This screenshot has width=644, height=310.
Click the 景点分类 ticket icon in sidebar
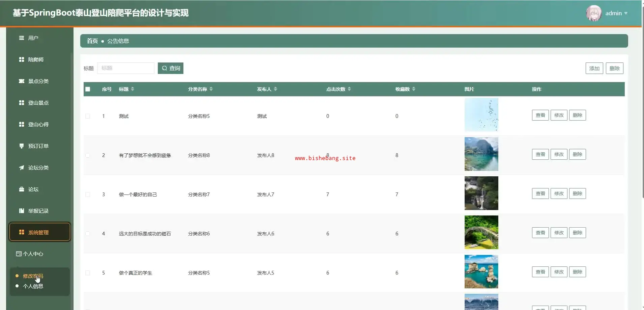click(21, 81)
